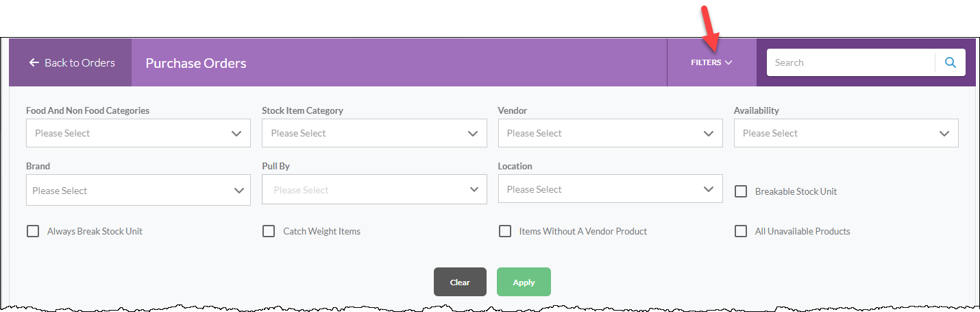Click the Availability dropdown chevron arrow
This screenshot has width=980, height=312.
point(944,133)
